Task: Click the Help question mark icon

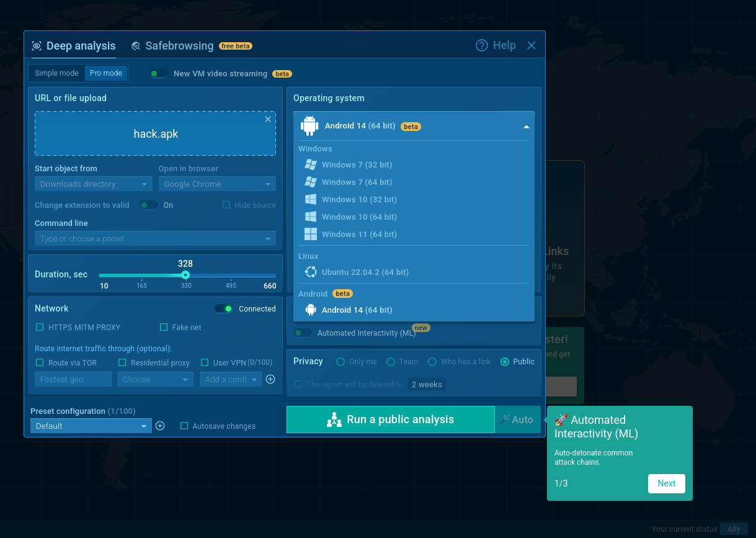Action: click(482, 45)
